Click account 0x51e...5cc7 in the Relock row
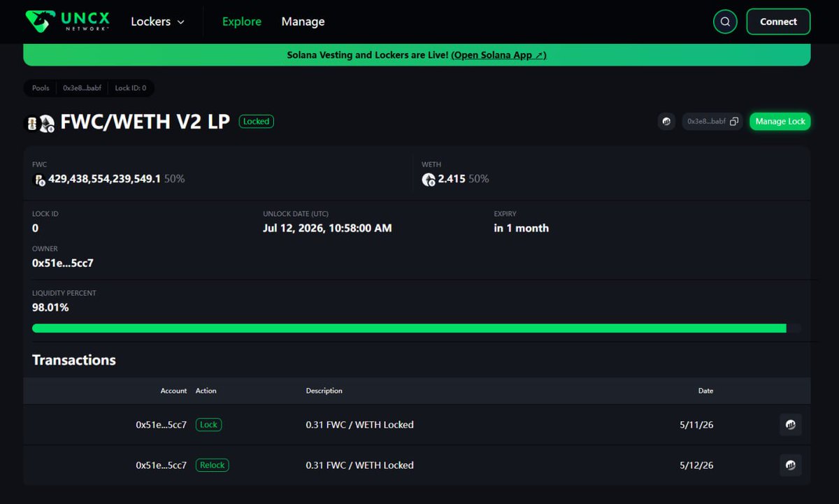839x504 pixels. tap(162, 465)
